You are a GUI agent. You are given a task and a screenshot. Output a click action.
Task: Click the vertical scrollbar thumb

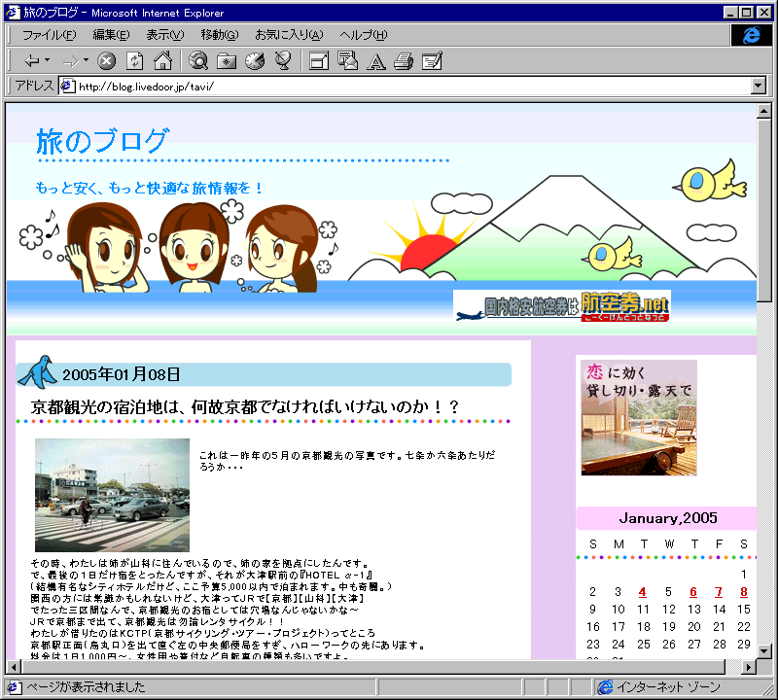coord(764,209)
